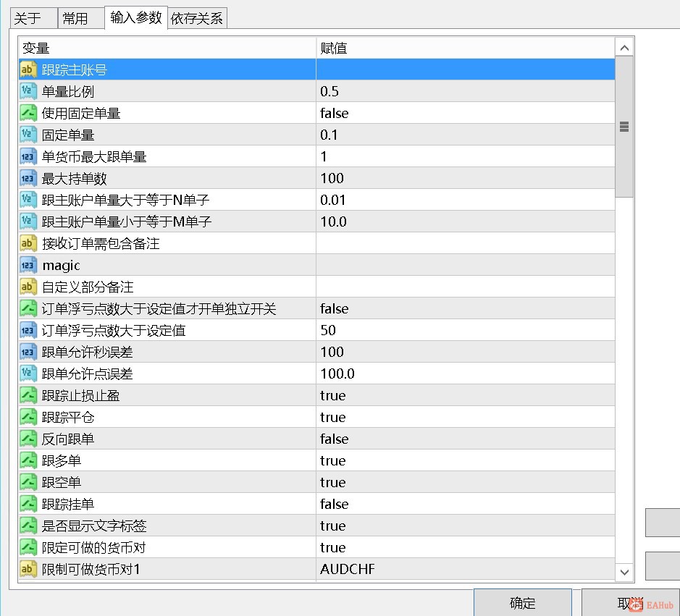The image size is (680, 616).
Task: Open the 关于 tab
Action: pos(34,18)
